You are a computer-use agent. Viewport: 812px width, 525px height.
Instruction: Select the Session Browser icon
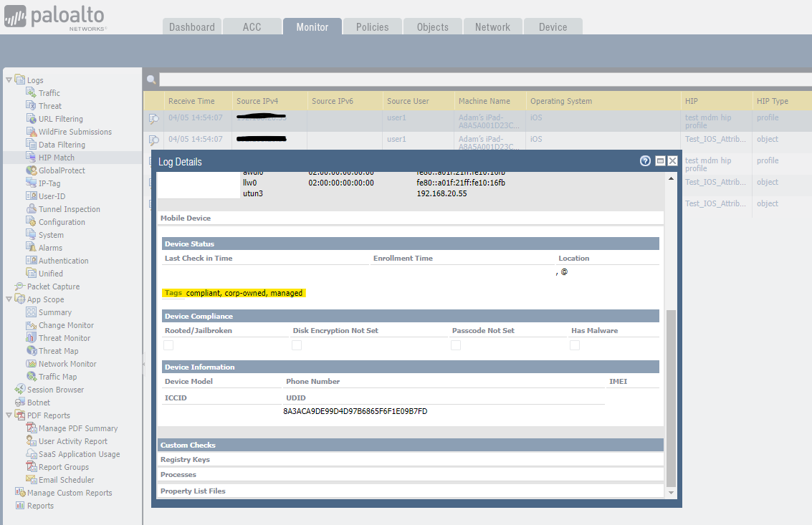(x=21, y=389)
